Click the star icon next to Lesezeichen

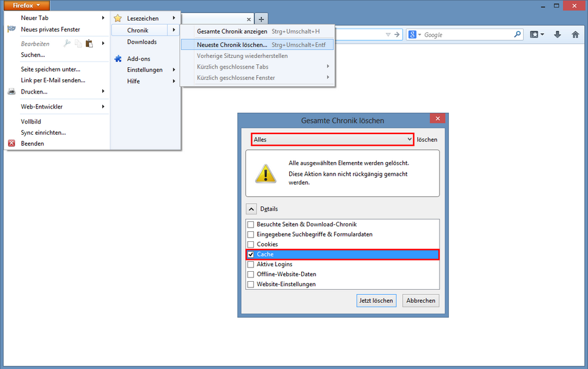click(x=118, y=18)
